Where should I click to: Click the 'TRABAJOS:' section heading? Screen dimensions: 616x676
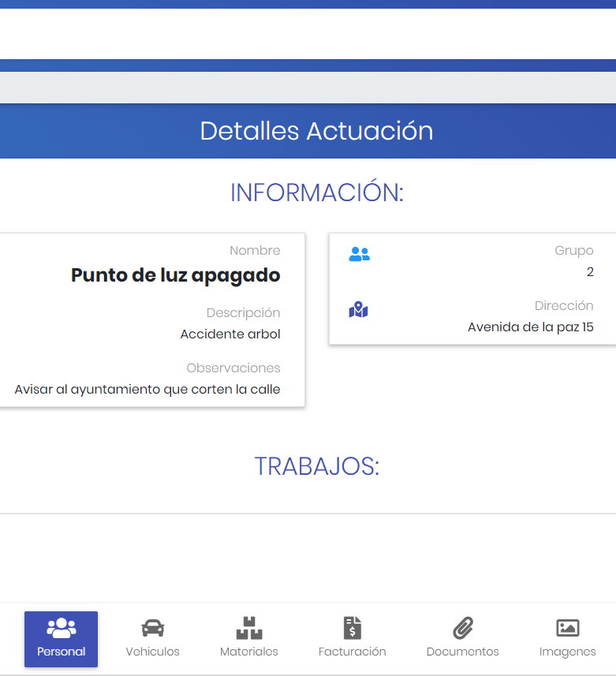pyautogui.click(x=316, y=466)
